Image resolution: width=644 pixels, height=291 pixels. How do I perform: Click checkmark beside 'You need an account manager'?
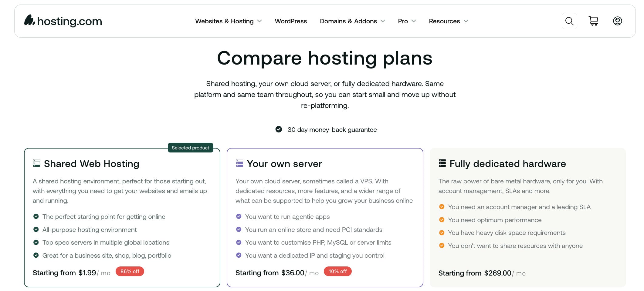442,207
